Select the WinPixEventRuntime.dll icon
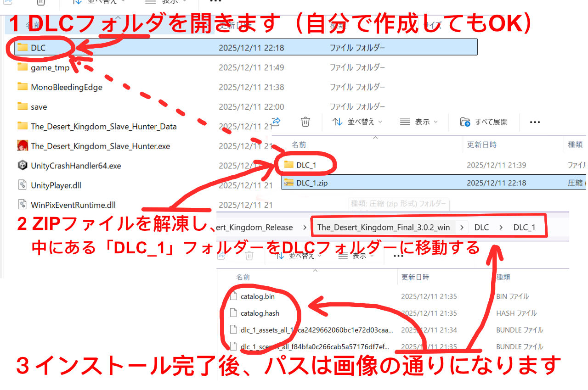The width and height of the screenshot is (588, 390). point(22,204)
